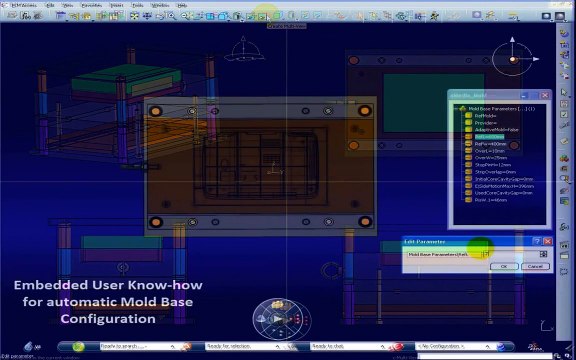Click the red icon beside Ready to chat

pos(396,346)
